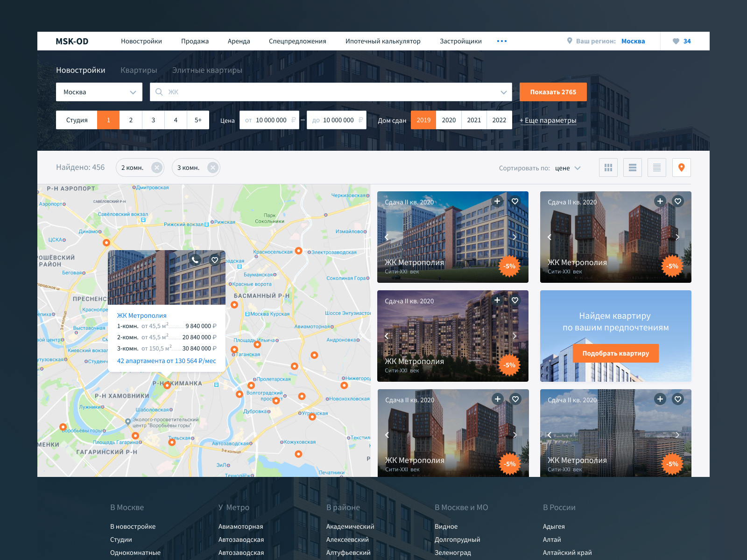747x560 pixels.
Task: Expand Еще параметры filters
Action: (x=548, y=120)
